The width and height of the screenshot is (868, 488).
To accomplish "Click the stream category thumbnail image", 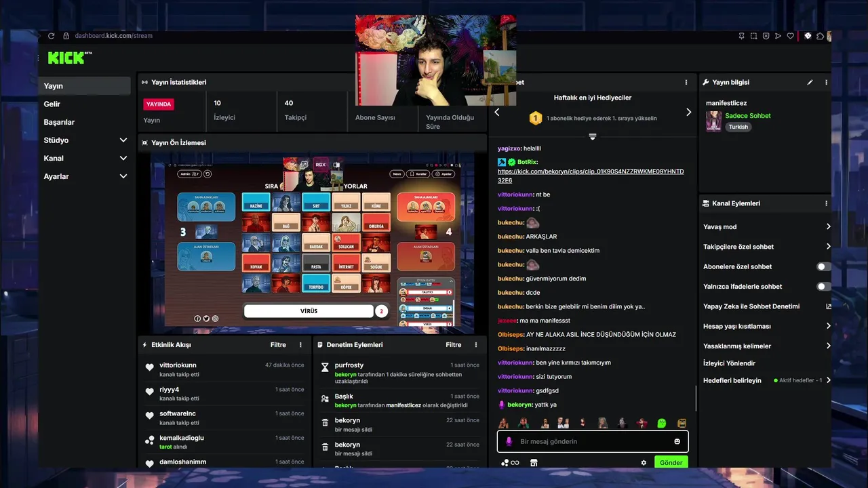I will coord(713,121).
